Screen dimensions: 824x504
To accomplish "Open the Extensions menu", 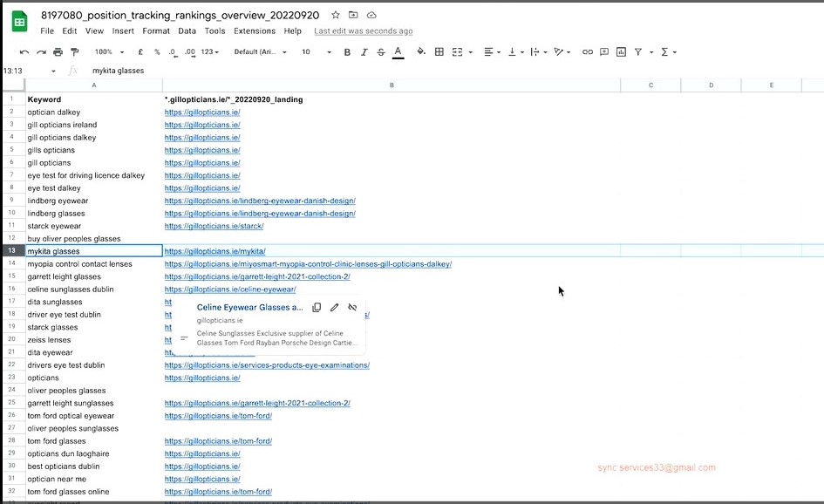I will pos(254,31).
